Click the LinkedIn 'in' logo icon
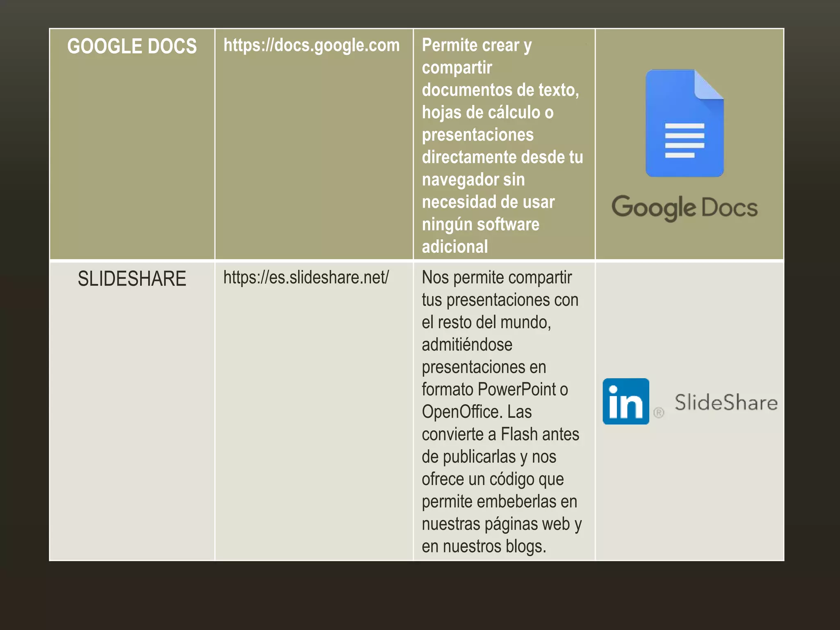840x630 pixels. (x=626, y=401)
